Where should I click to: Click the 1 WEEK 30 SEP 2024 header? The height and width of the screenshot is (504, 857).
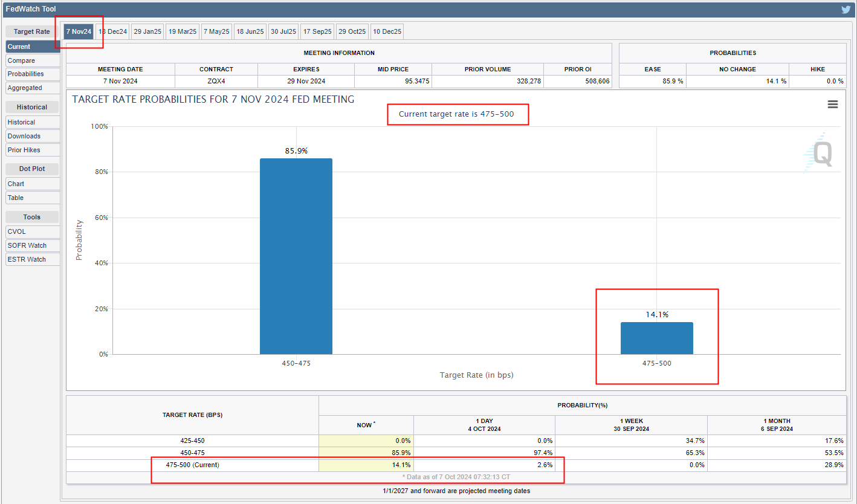point(631,425)
